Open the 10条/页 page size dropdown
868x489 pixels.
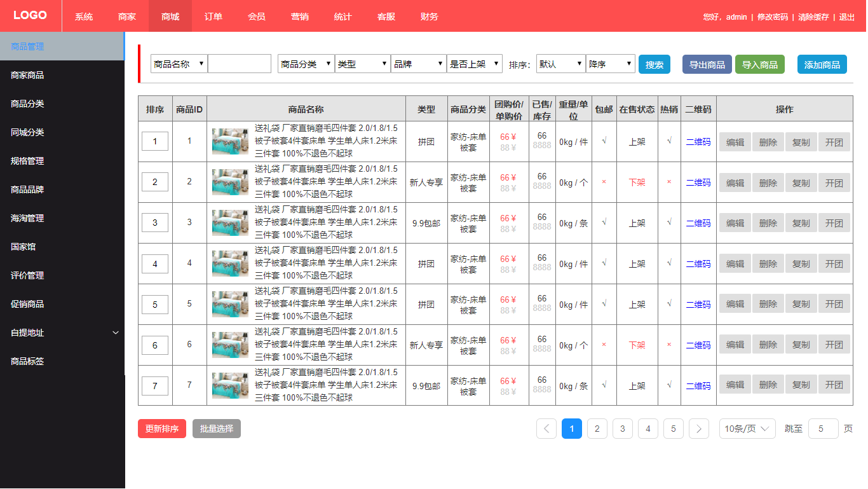[747, 429]
